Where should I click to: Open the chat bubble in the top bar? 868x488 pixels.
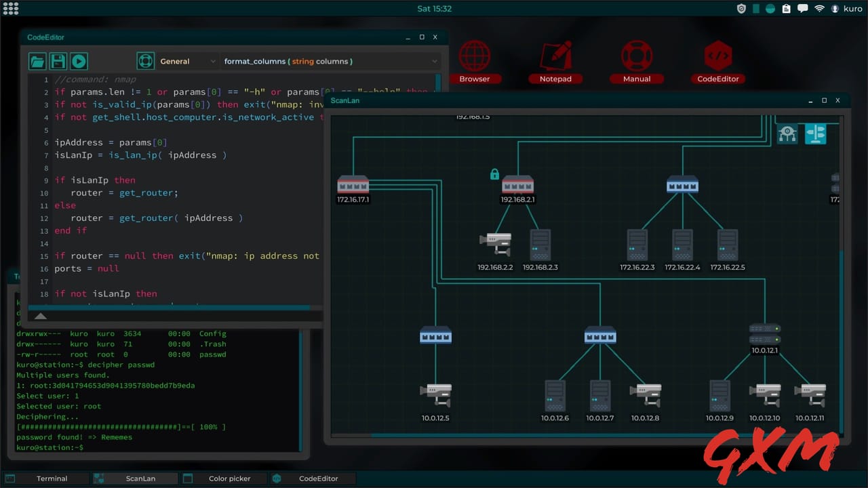click(802, 8)
